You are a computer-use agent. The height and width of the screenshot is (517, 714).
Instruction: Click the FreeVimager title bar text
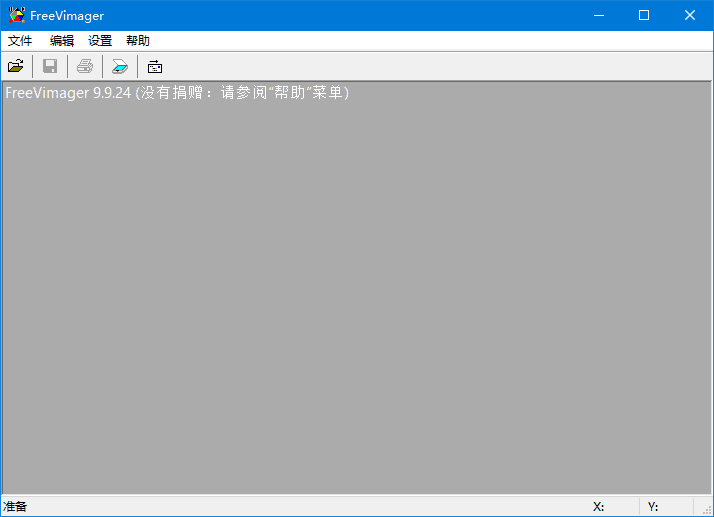coord(67,15)
